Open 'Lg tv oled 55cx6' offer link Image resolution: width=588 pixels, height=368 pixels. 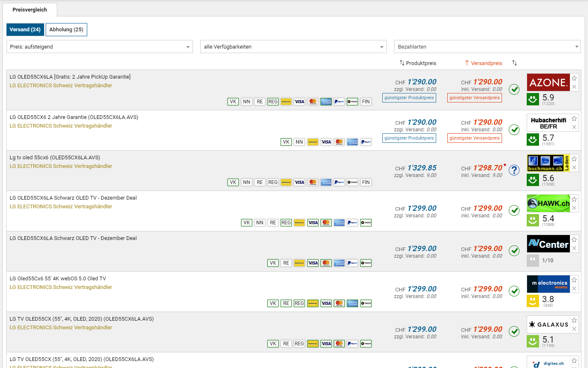click(x=55, y=158)
